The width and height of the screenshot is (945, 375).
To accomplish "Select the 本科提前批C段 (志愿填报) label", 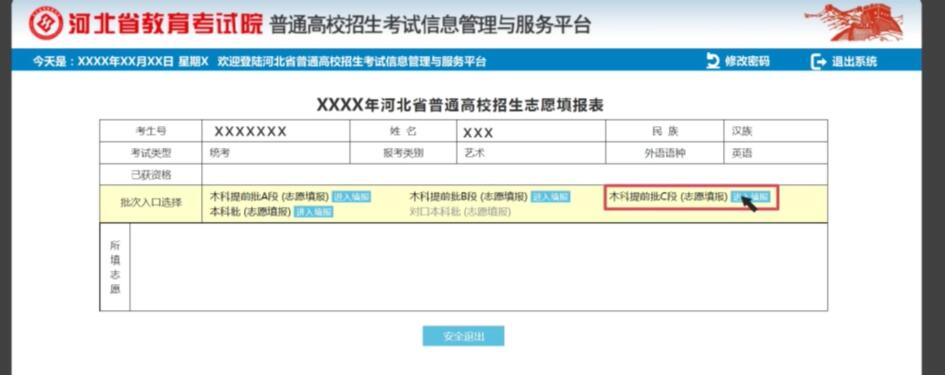I will click(x=668, y=197).
